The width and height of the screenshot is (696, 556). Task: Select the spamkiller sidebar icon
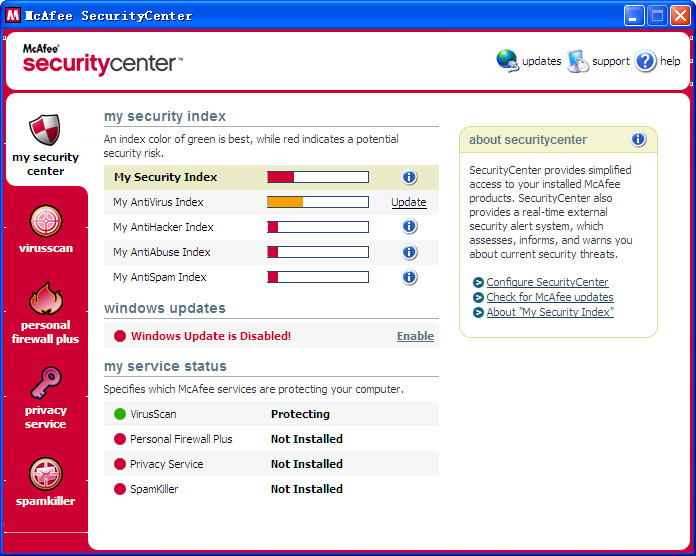click(46, 474)
